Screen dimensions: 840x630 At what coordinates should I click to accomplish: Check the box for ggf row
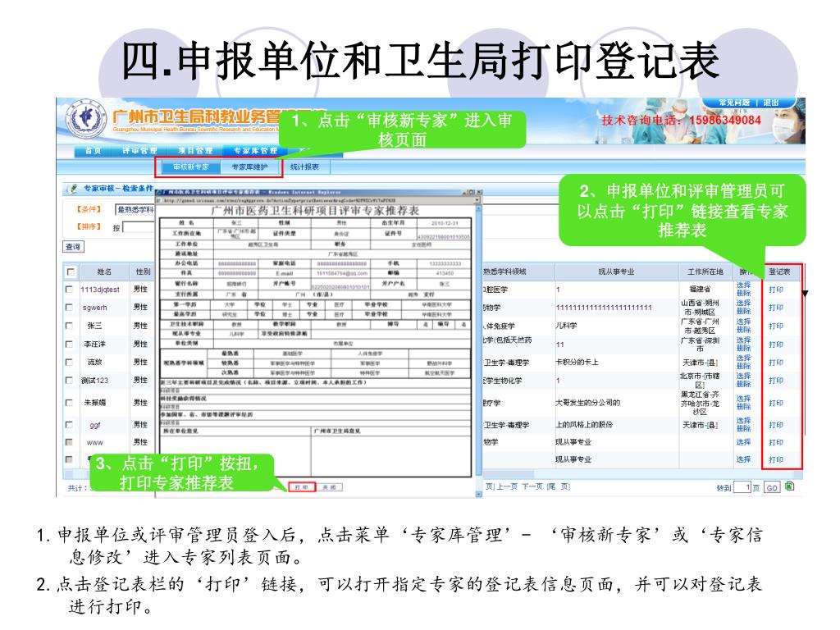(x=69, y=425)
